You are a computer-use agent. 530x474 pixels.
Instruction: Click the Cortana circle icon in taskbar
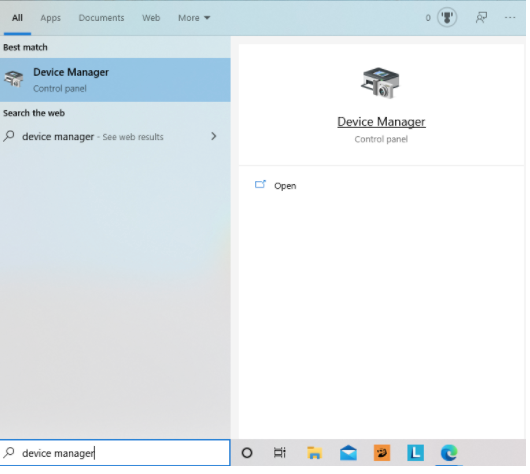[x=247, y=452]
